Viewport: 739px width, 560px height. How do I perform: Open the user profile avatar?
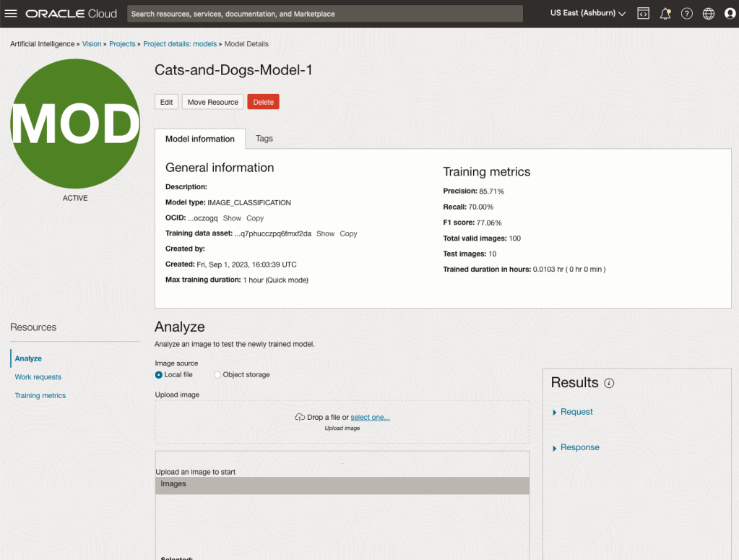coord(730,14)
